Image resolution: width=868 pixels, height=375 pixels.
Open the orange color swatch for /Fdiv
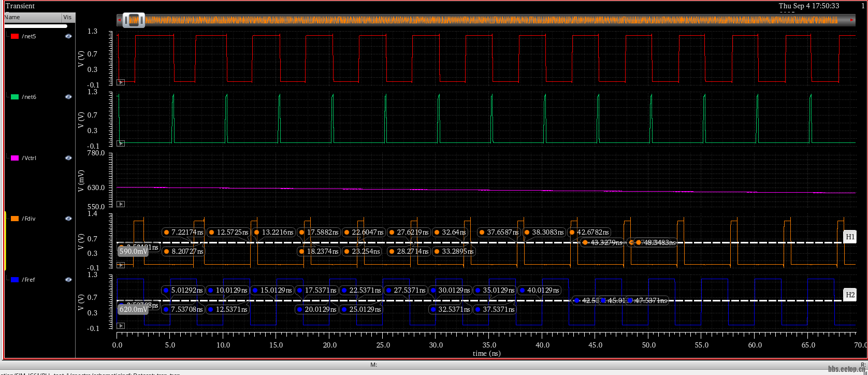click(x=15, y=219)
